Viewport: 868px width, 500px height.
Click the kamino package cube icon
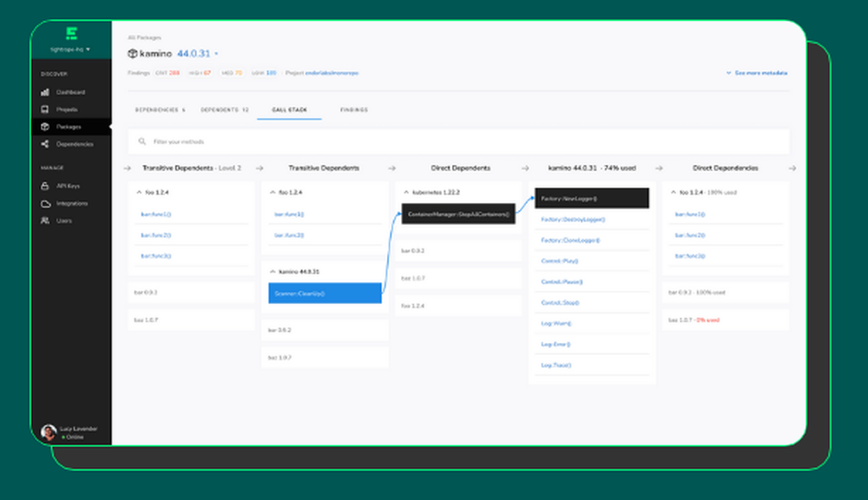(x=132, y=54)
